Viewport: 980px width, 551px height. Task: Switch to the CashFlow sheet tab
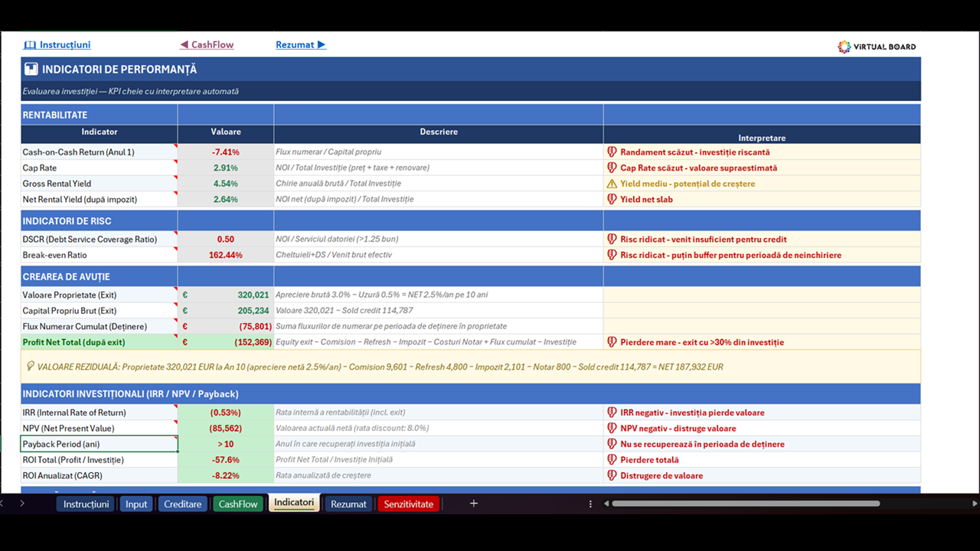pos(238,504)
